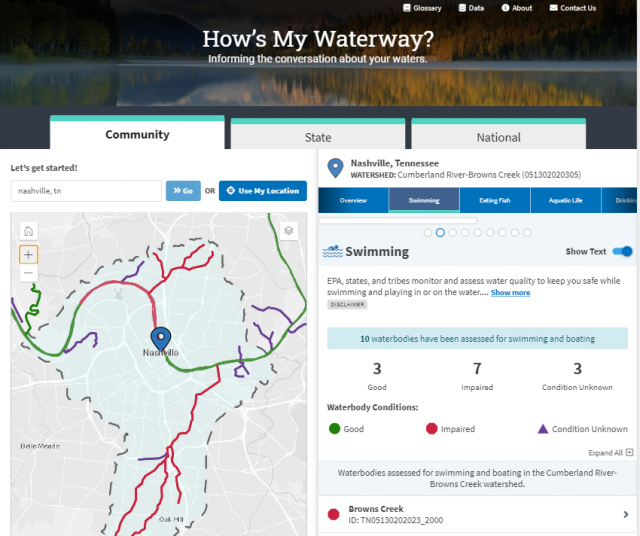
Task: Show more of the swimming description
Action: (510, 292)
